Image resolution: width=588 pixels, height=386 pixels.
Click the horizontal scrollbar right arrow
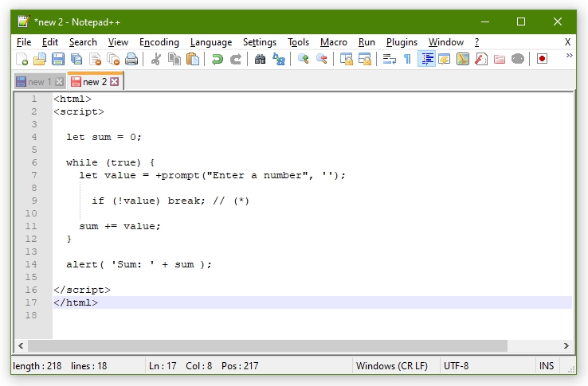click(x=566, y=345)
